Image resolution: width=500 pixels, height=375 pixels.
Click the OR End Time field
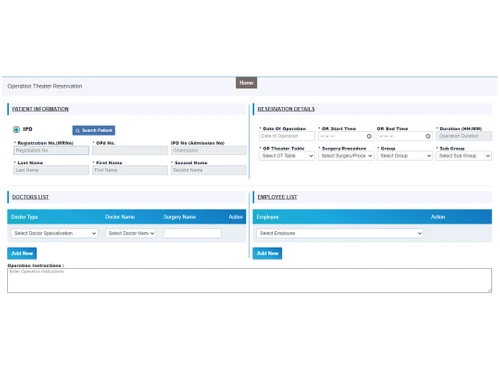(405, 136)
